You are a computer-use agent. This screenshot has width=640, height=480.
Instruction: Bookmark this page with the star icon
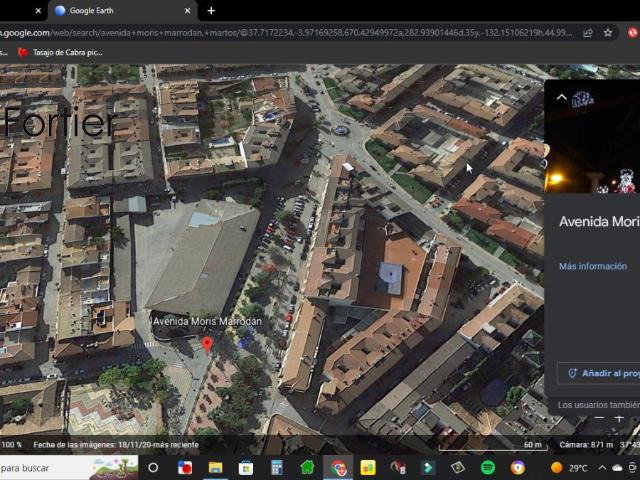607,32
